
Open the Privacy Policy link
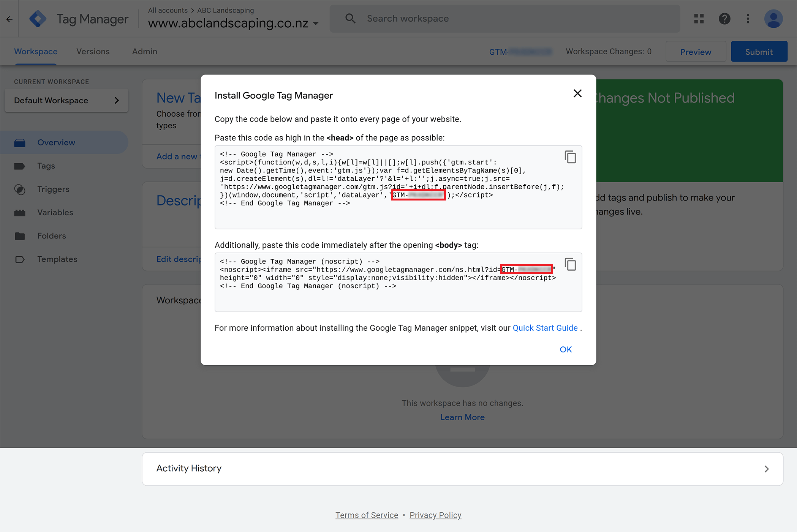(435, 515)
